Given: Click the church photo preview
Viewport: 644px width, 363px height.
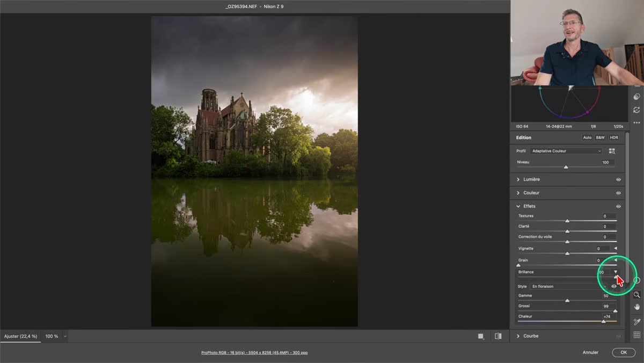Looking at the screenshot, I should point(254,171).
